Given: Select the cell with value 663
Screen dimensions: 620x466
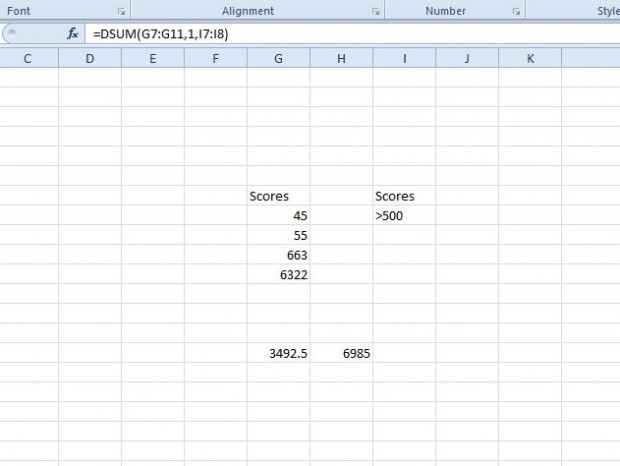Looking at the screenshot, I should pos(278,255).
